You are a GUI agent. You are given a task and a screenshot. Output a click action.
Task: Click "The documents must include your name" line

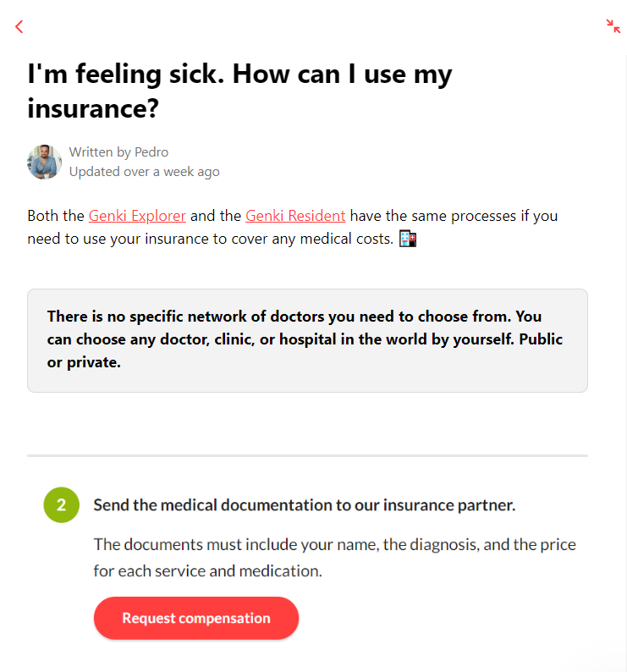(x=334, y=544)
